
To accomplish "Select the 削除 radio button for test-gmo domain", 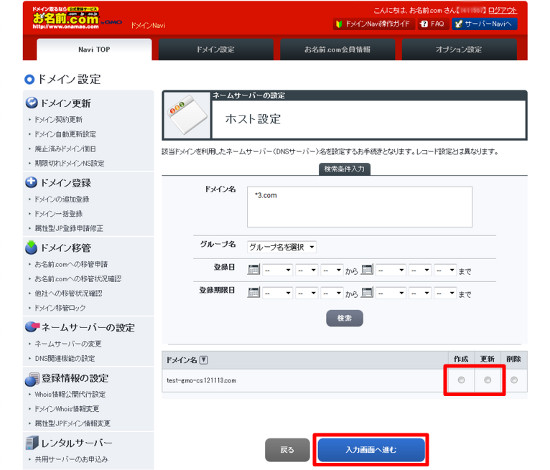I will (514, 380).
